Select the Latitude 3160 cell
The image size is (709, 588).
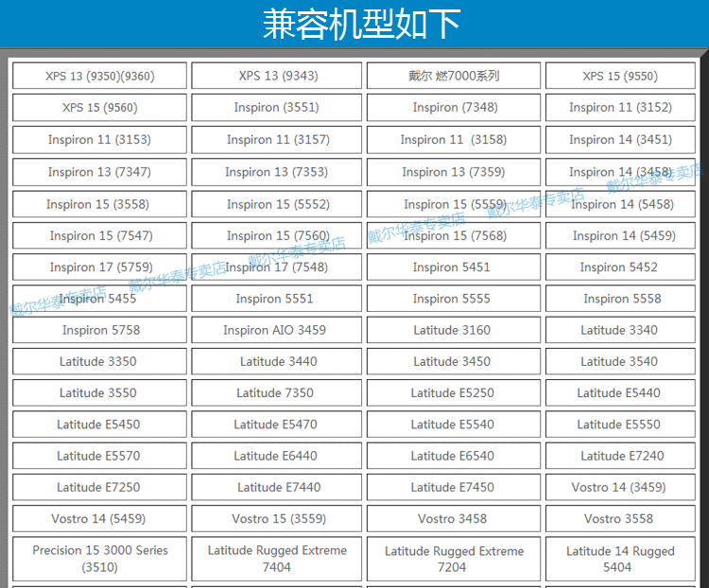[x=454, y=330]
